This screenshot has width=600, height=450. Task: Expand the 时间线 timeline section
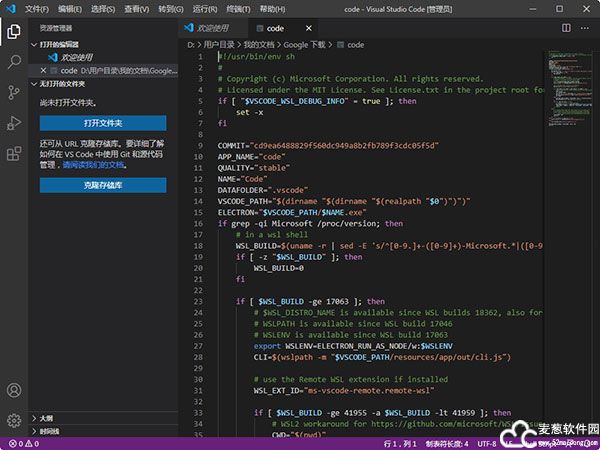click(x=46, y=431)
